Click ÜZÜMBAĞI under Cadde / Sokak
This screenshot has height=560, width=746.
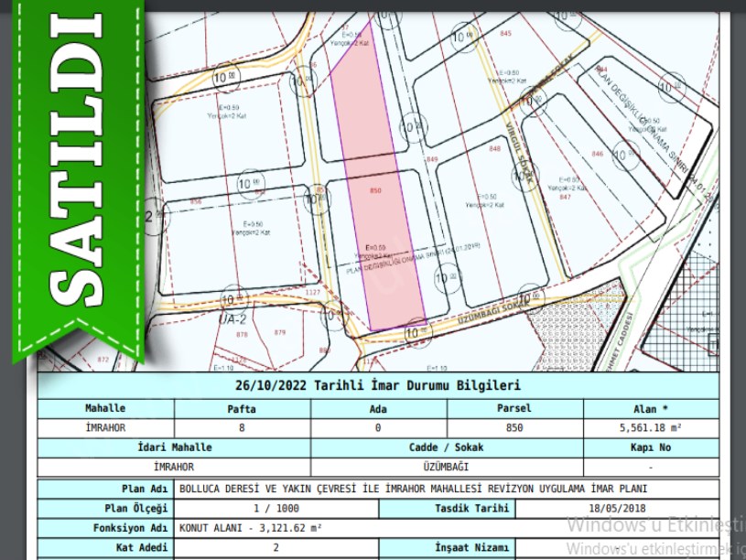click(446, 467)
